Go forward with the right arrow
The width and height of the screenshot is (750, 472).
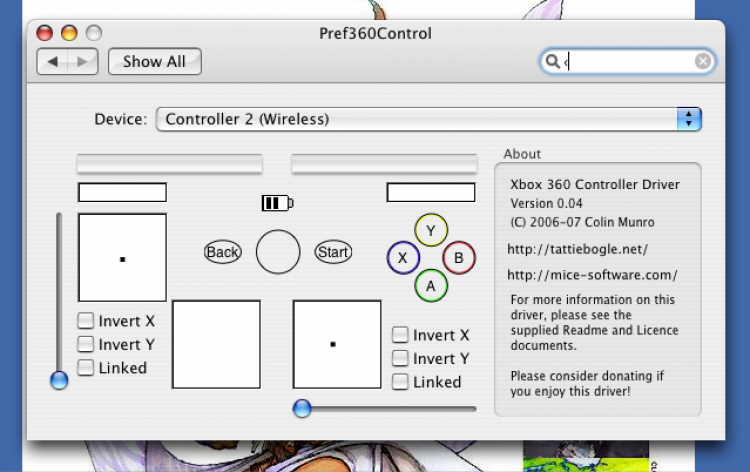point(83,61)
